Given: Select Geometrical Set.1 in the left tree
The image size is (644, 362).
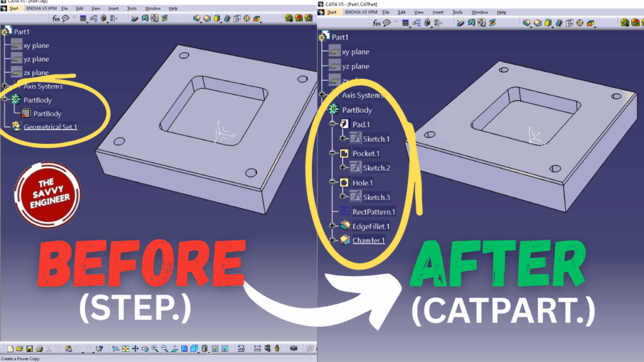Looking at the screenshot, I should click(x=51, y=126).
